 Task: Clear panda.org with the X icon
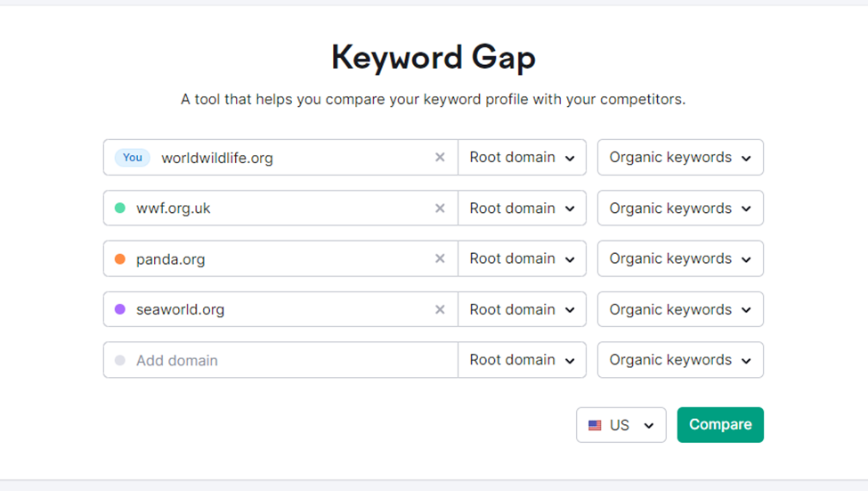click(440, 258)
